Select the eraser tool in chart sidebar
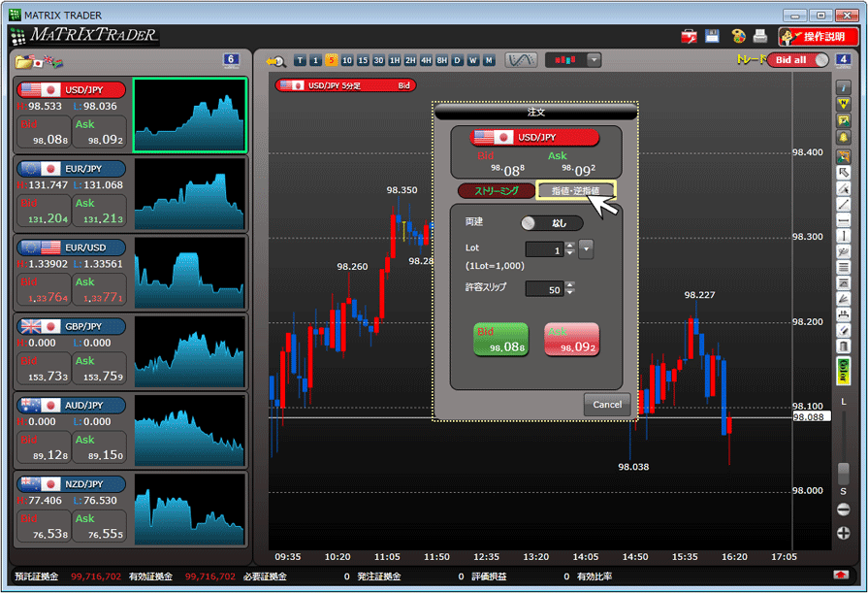The image size is (868, 593). tap(843, 331)
